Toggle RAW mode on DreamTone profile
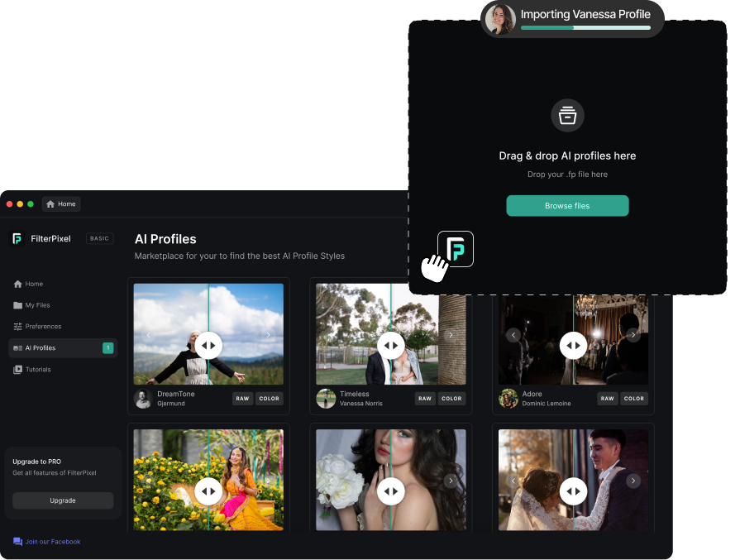740x560 pixels. pyautogui.click(x=242, y=399)
